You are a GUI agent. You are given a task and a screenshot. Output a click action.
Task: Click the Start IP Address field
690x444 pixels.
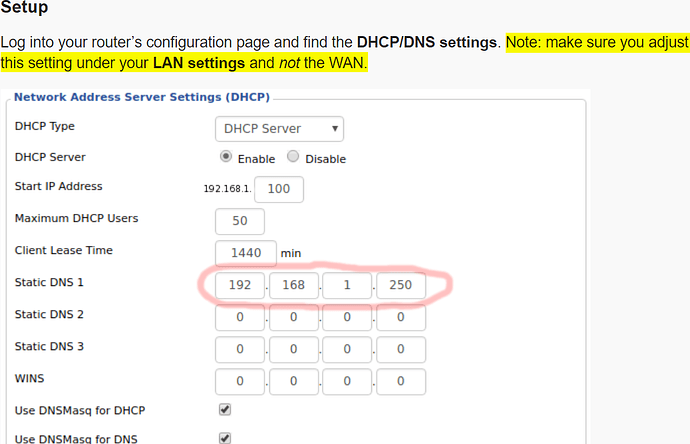coord(279,189)
